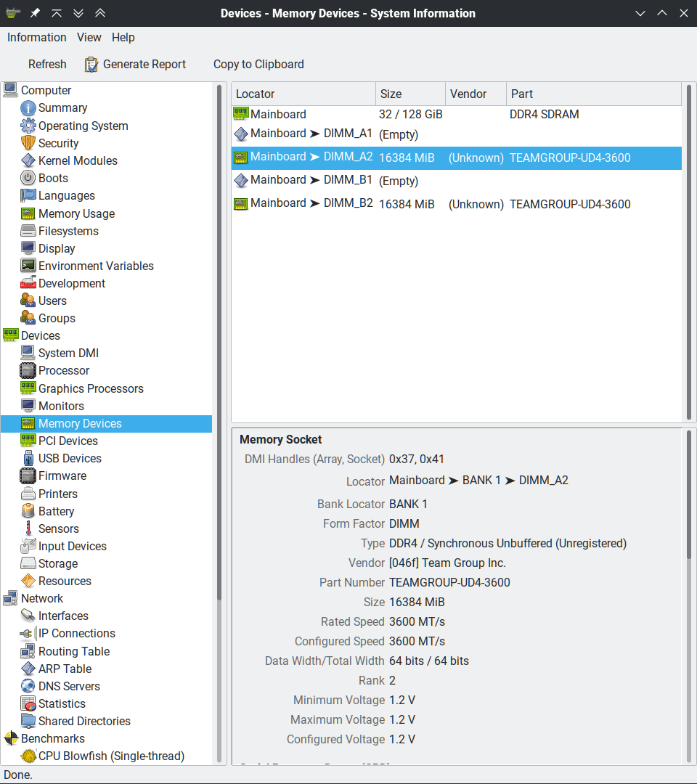Open the Battery icon entry
Viewport: 697px width, 784px height.
(28, 512)
